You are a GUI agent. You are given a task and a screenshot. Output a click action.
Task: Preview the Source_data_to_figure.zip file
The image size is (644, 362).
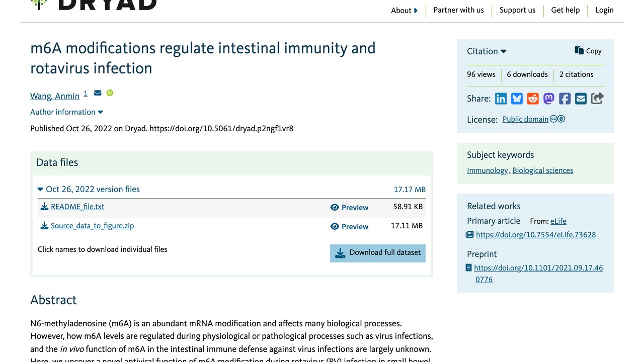pos(349,227)
